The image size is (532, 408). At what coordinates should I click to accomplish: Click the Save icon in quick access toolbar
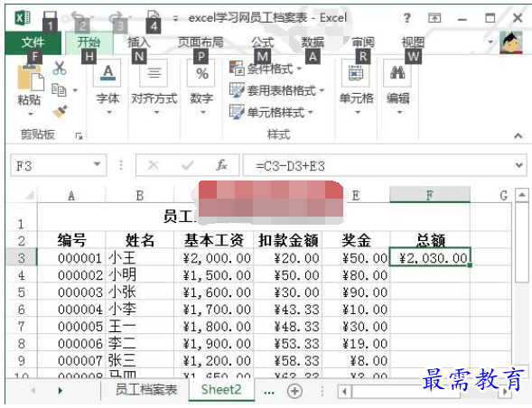[50, 16]
